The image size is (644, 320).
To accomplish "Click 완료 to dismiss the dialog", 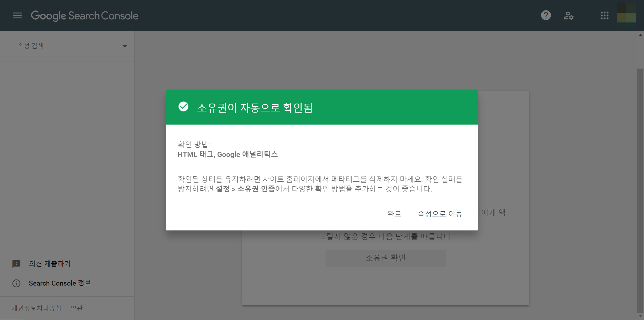I will pos(394,214).
